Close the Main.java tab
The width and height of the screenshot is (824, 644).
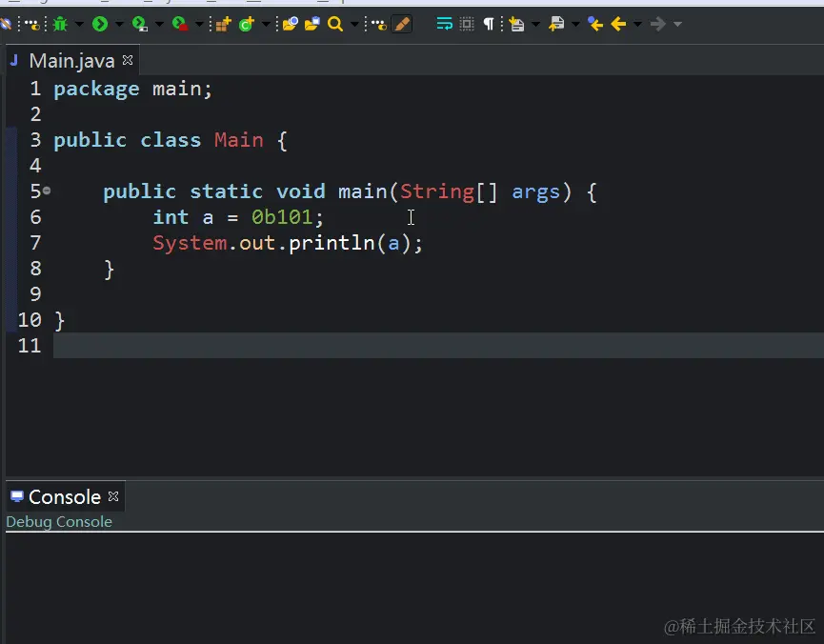coord(128,60)
